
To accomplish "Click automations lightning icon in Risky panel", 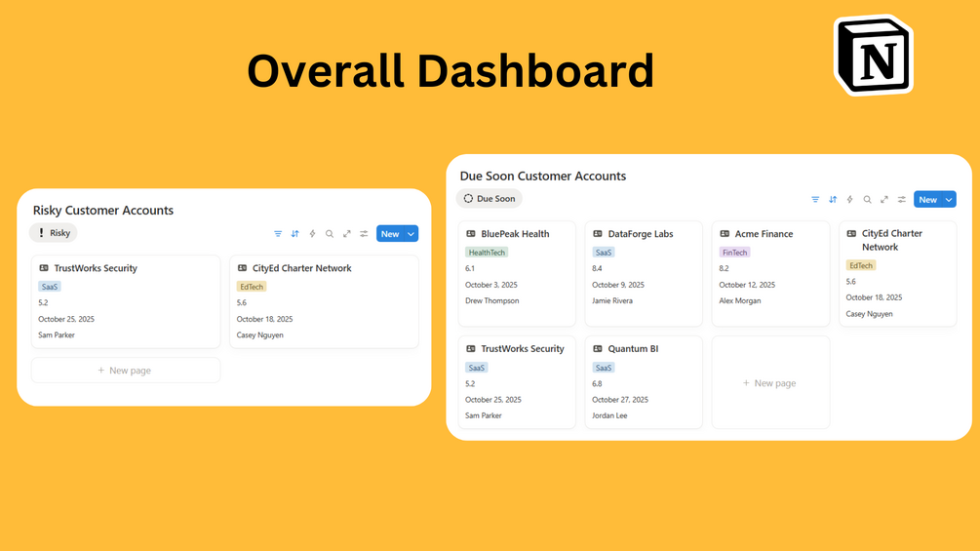I will 312,234.
